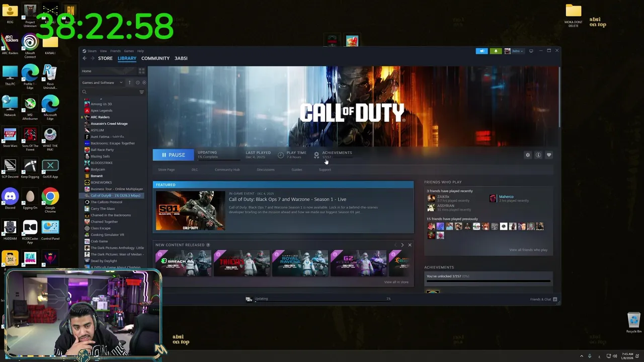The height and width of the screenshot is (362, 644).
Task: Select BLOODSTRIKE in library list
Action: (x=102, y=163)
